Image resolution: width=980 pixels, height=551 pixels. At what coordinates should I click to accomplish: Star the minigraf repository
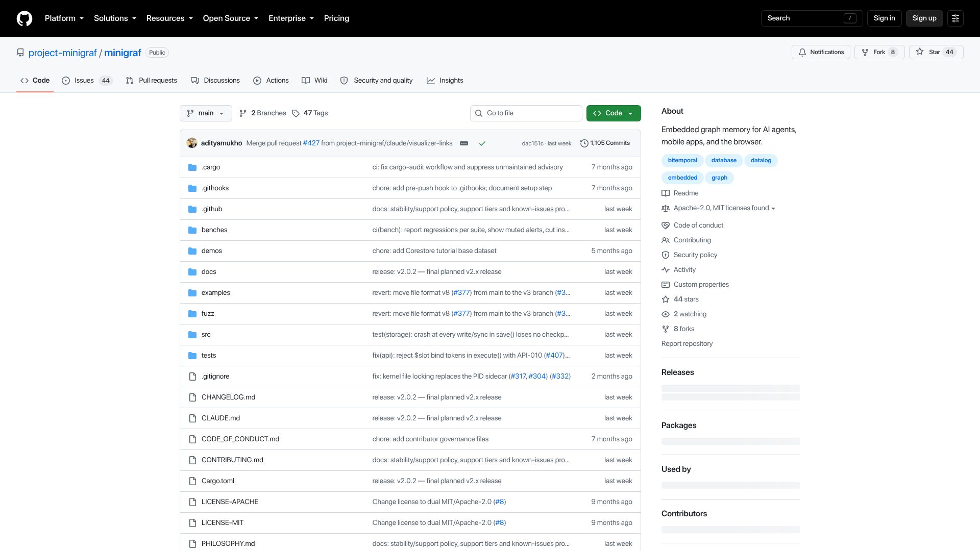(936, 52)
